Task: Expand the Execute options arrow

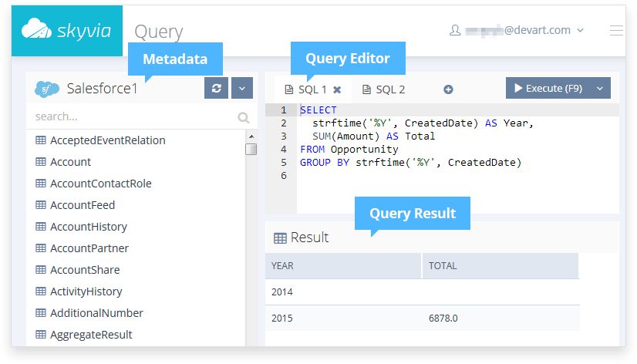Action: (x=600, y=88)
